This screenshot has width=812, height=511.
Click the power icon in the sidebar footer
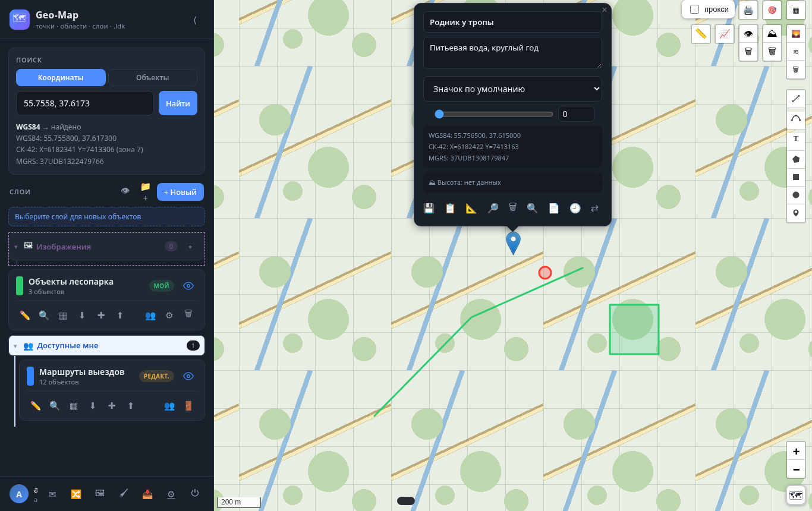(195, 493)
